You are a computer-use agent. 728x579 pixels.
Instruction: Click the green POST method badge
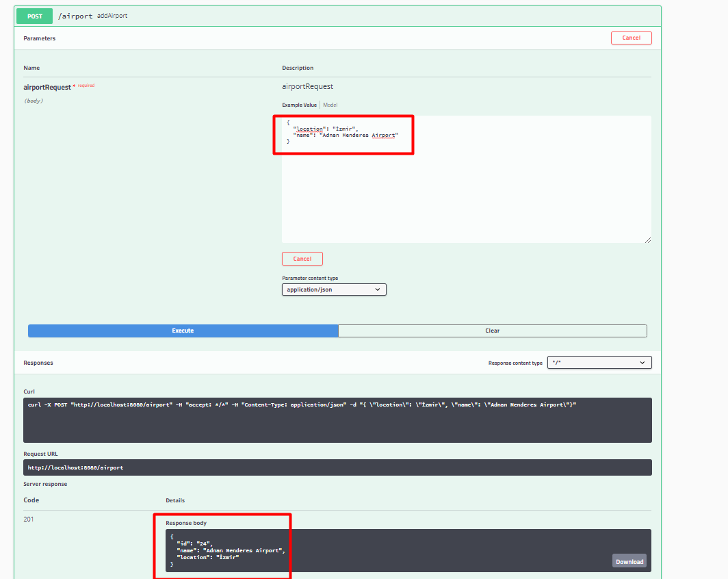(x=34, y=16)
